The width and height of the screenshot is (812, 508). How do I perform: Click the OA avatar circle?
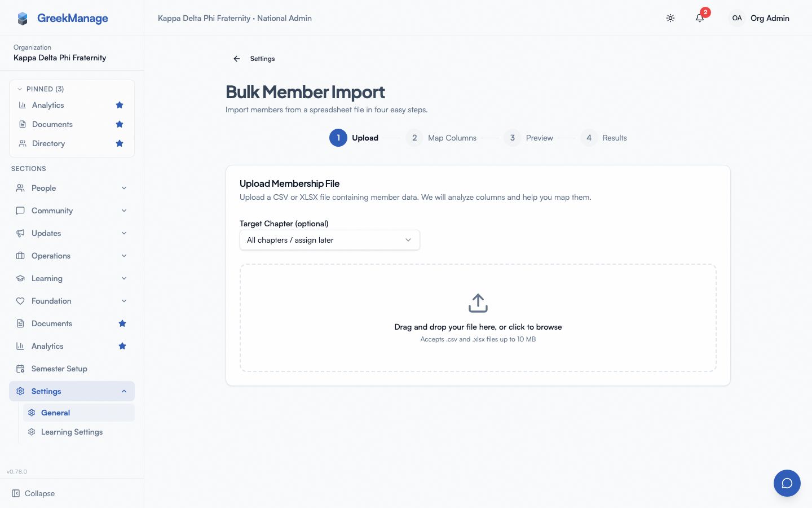tap(737, 18)
